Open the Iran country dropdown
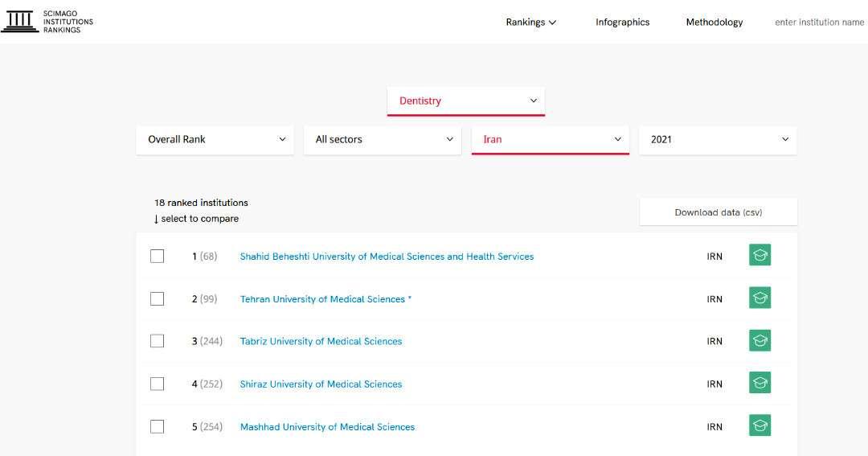868x456 pixels. (551, 140)
